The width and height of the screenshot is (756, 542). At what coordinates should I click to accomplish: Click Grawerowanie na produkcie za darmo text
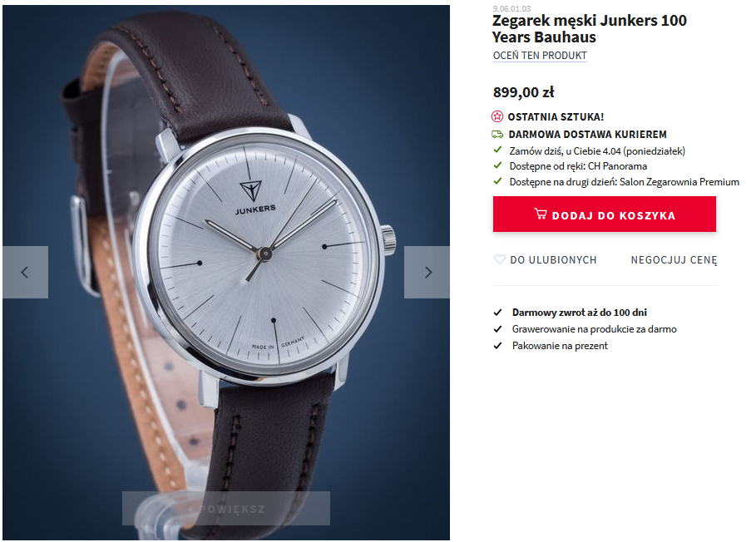[x=594, y=329]
